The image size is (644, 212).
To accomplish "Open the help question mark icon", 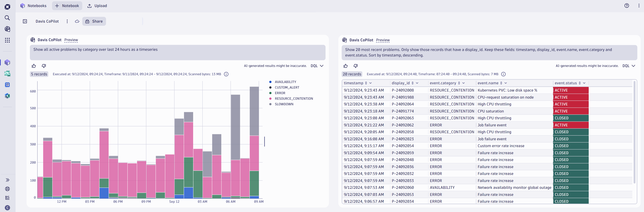I will point(627,6).
